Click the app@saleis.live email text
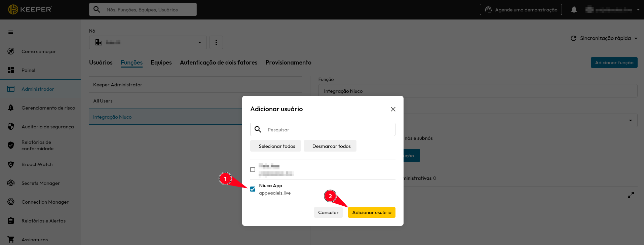The width and height of the screenshot is (644, 245). tap(275, 193)
